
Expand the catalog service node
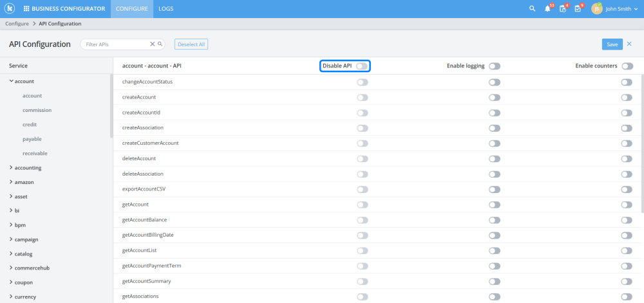point(11,254)
